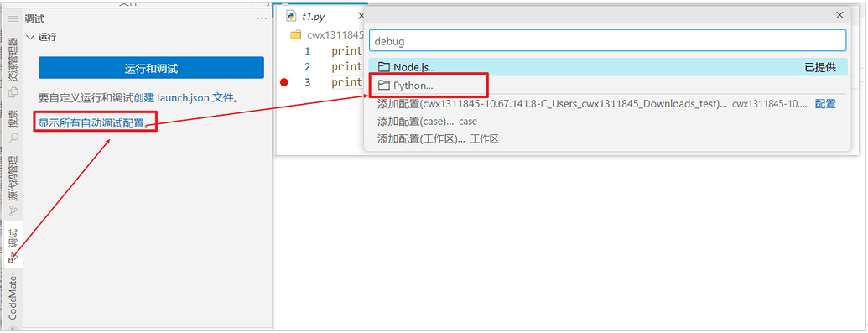Open the CodeMate sidebar tab
The image size is (868, 333).
point(13,298)
